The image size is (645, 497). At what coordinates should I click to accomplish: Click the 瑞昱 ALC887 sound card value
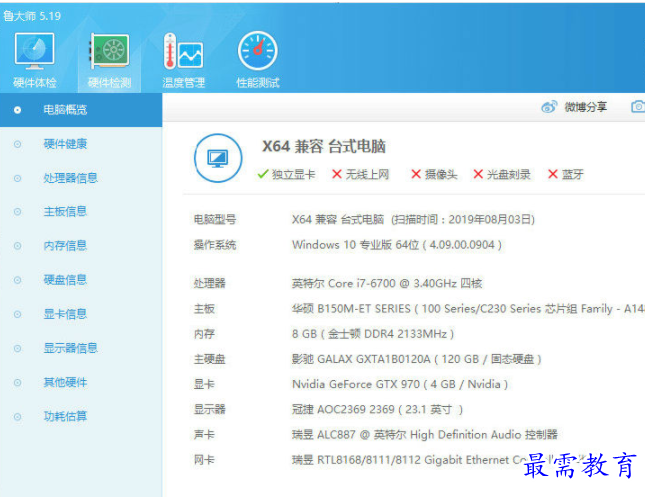point(425,434)
